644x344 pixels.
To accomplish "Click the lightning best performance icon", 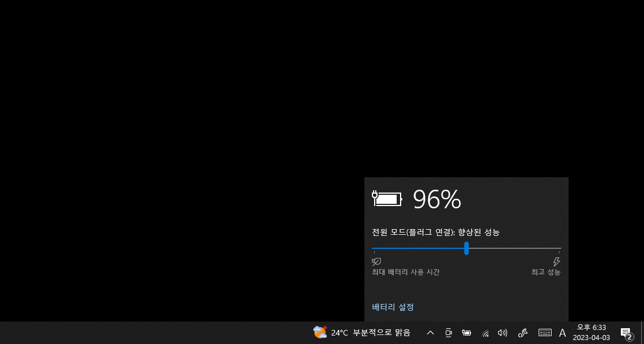I will tap(557, 261).
